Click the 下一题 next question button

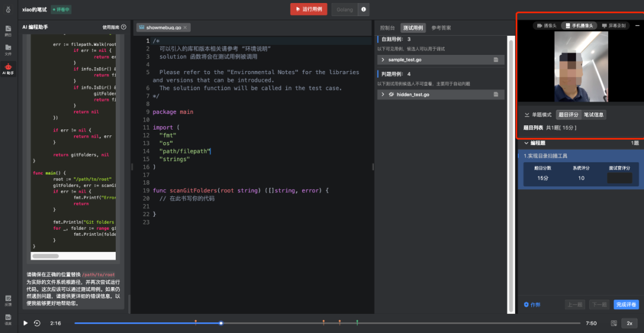[x=599, y=304]
